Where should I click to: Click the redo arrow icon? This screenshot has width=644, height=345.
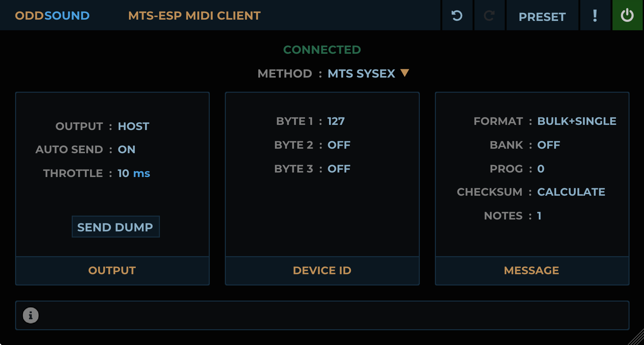[x=489, y=15]
